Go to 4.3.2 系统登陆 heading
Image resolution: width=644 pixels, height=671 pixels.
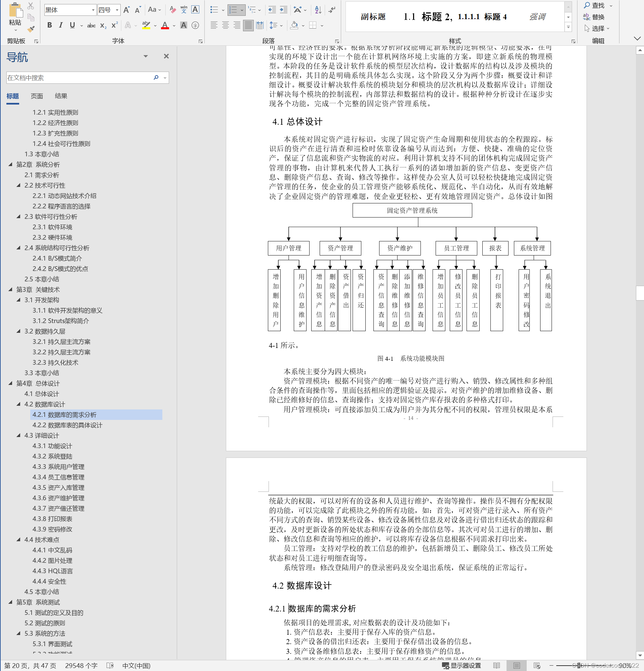[52, 456]
